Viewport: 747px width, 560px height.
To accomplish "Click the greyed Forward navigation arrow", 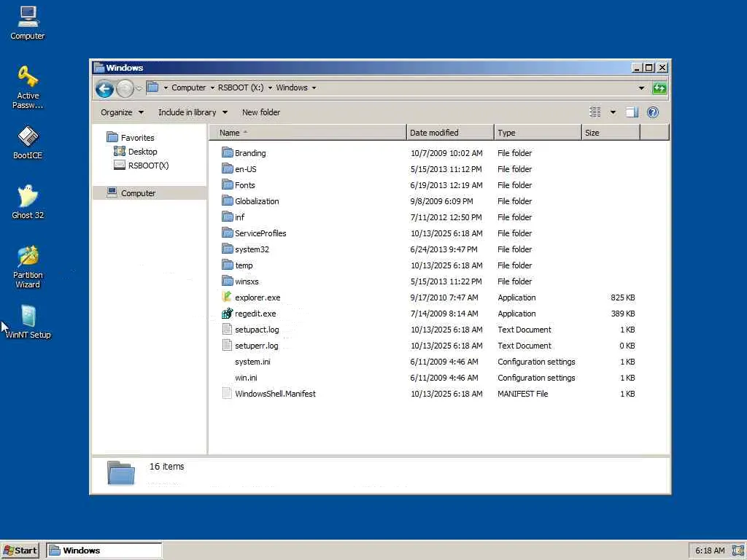I will 125,88.
